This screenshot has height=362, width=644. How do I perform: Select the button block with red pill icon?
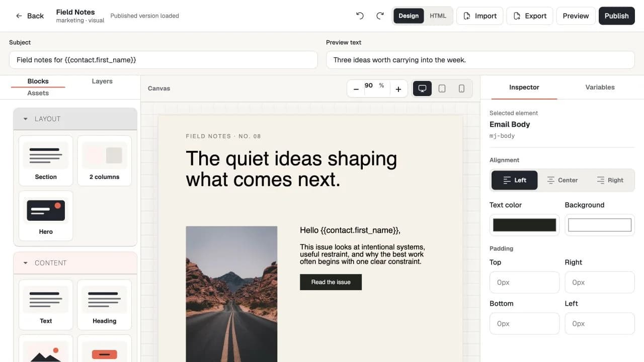point(104,349)
